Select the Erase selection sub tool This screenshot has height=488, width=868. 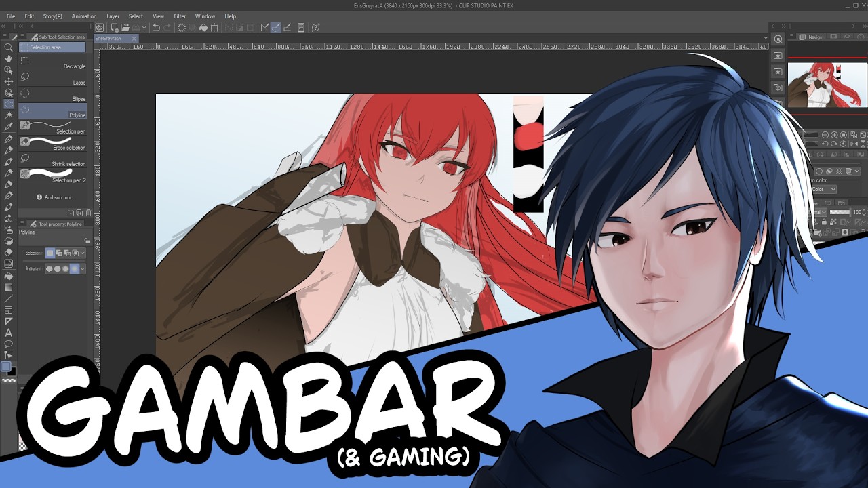[x=53, y=144]
